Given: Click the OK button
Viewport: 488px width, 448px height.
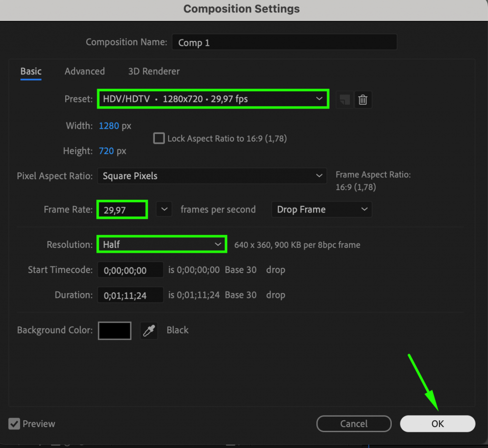Looking at the screenshot, I should pyautogui.click(x=437, y=424).
